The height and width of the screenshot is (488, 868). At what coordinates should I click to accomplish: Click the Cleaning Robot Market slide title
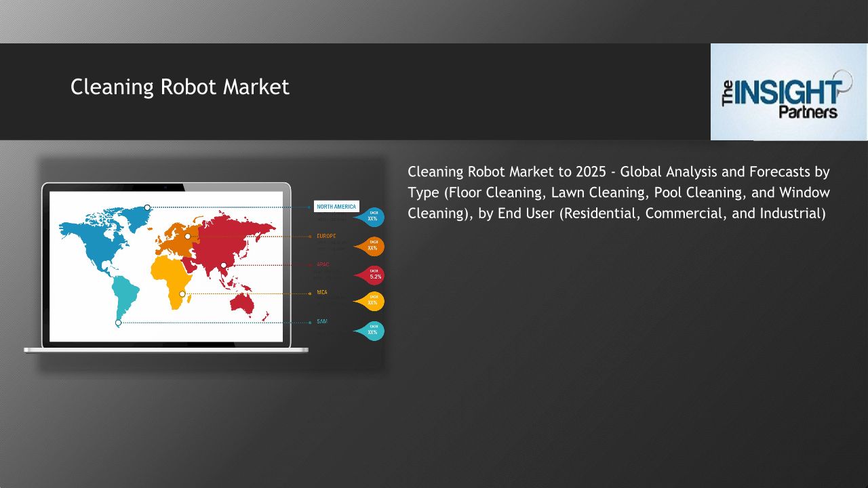[180, 87]
